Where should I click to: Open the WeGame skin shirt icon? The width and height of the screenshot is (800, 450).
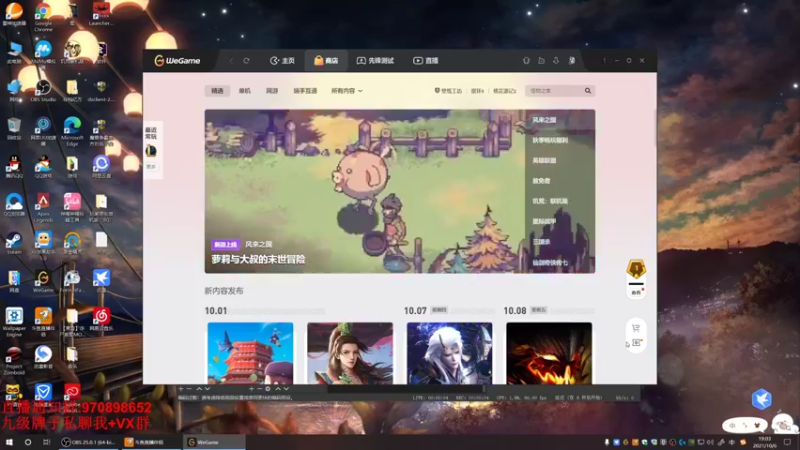click(x=526, y=61)
